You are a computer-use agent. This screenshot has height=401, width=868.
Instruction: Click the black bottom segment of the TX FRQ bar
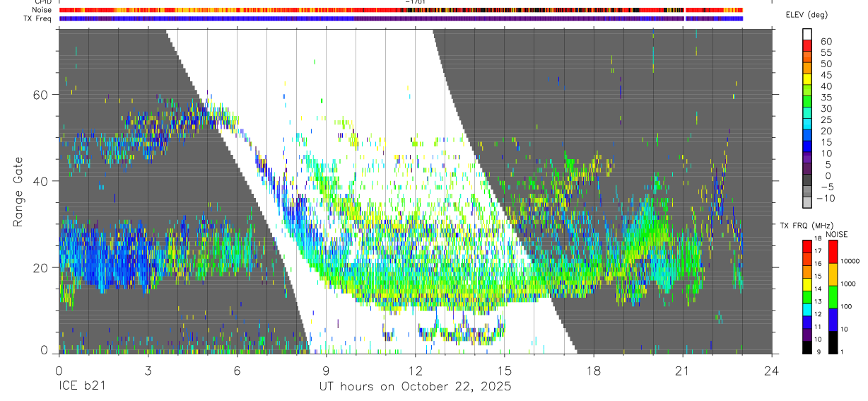807,347
